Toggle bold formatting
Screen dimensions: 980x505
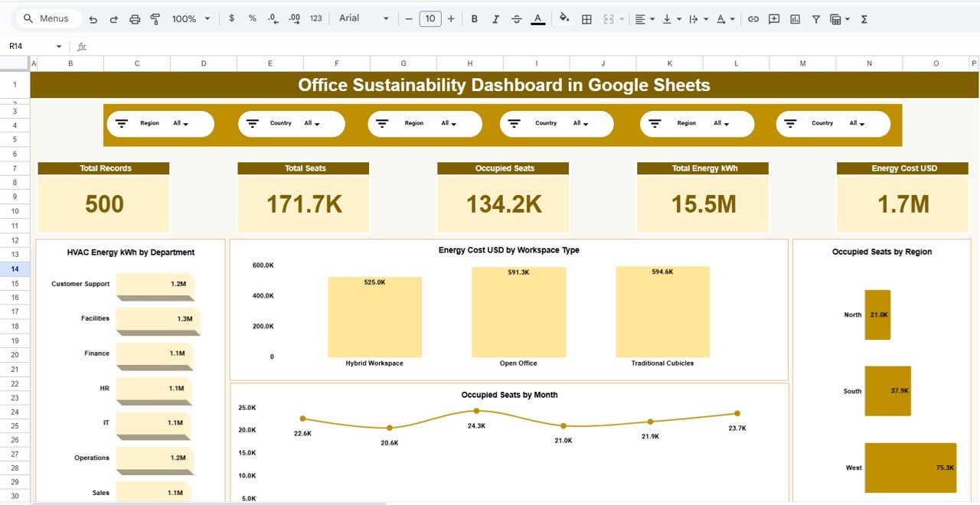pyautogui.click(x=474, y=18)
